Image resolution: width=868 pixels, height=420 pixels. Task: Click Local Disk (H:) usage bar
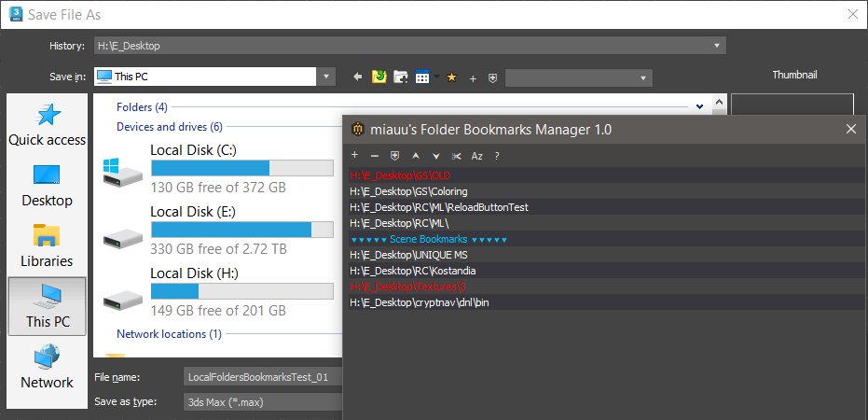(x=241, y=291)
